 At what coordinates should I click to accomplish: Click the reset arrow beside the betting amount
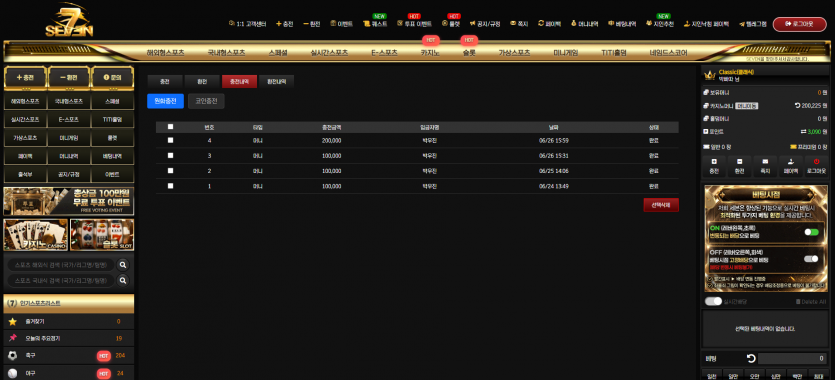click(x=751, y=359)
